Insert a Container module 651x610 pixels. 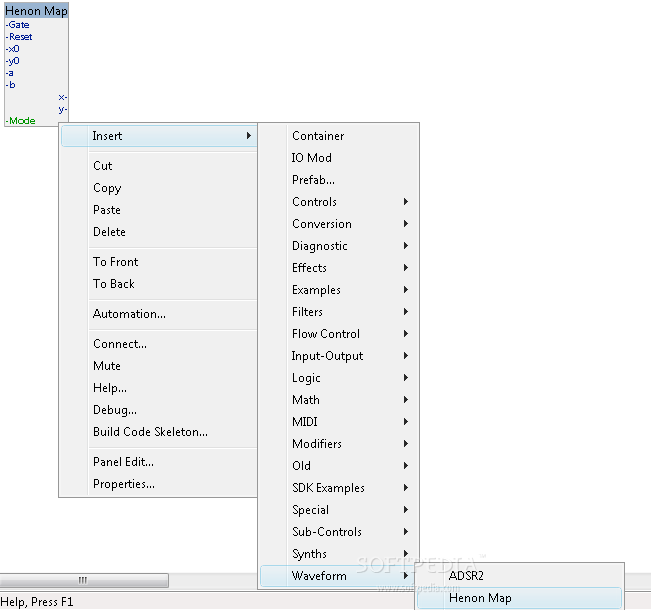[x=338, y=136]
